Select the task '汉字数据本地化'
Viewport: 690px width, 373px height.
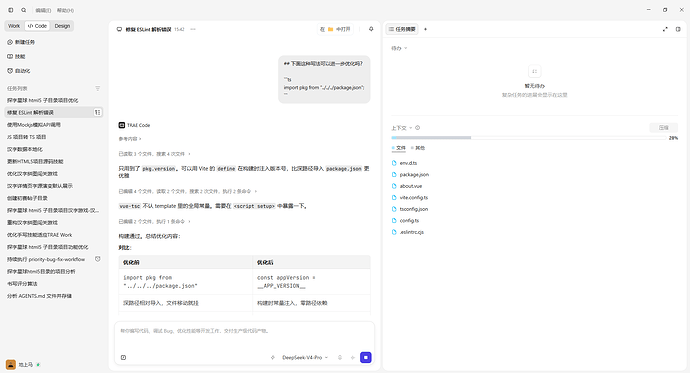point(54,149)
